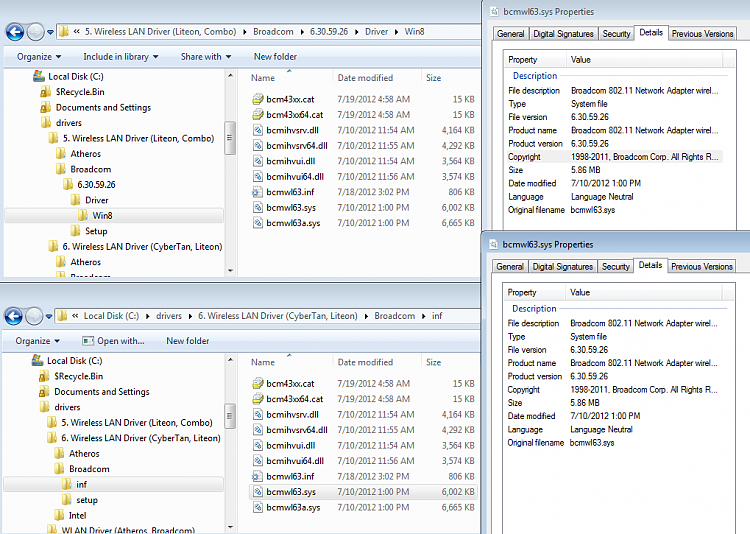Click 6,665 KB size in bottom Explorer
This screenshot has height=534, width=750.
click(458, 507)
